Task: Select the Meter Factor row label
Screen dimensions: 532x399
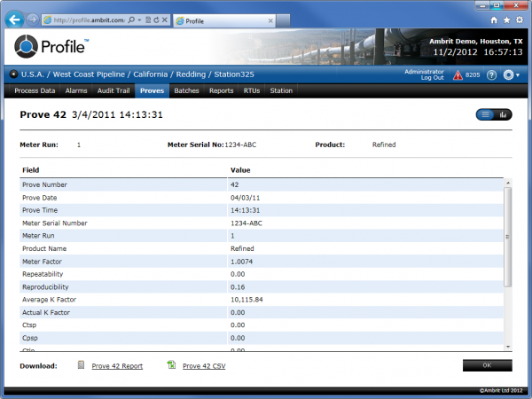Action: click(42, 262)
